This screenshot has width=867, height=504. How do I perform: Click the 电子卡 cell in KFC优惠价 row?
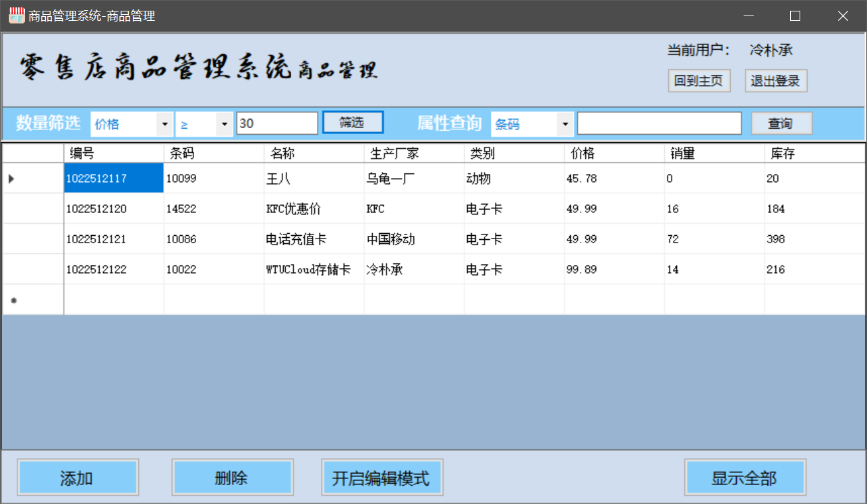point(514,209)
